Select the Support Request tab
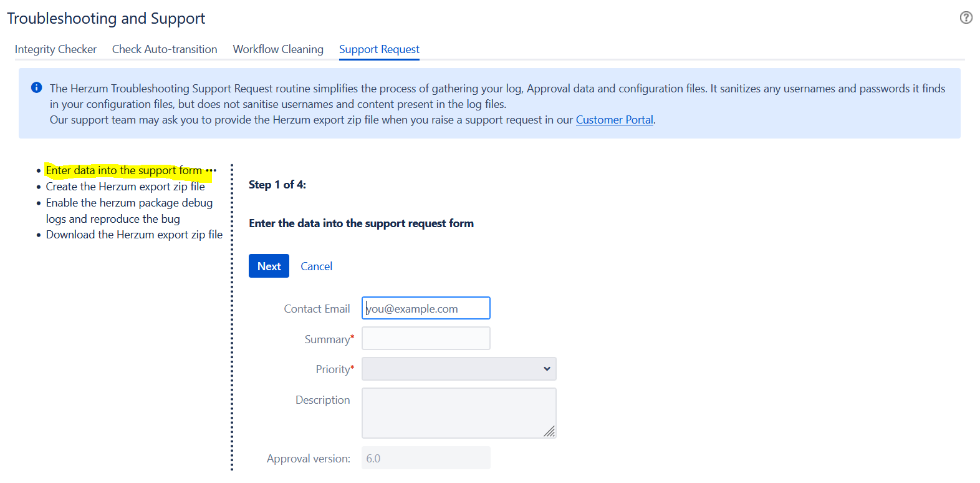 click(x=379, y=49)
